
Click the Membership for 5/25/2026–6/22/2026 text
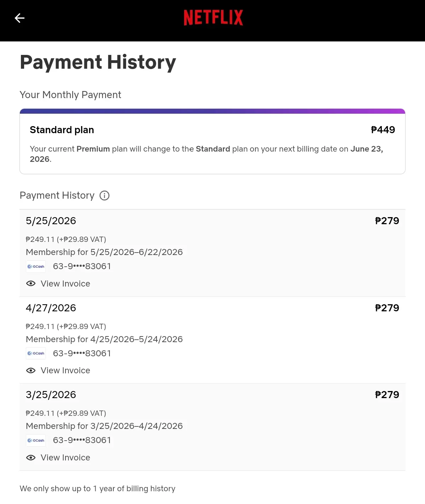(x=104, y=252)
